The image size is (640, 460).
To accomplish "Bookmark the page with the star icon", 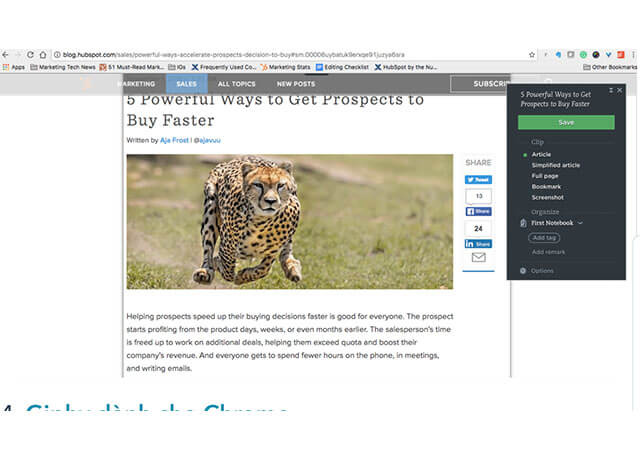I will (531, 54).
